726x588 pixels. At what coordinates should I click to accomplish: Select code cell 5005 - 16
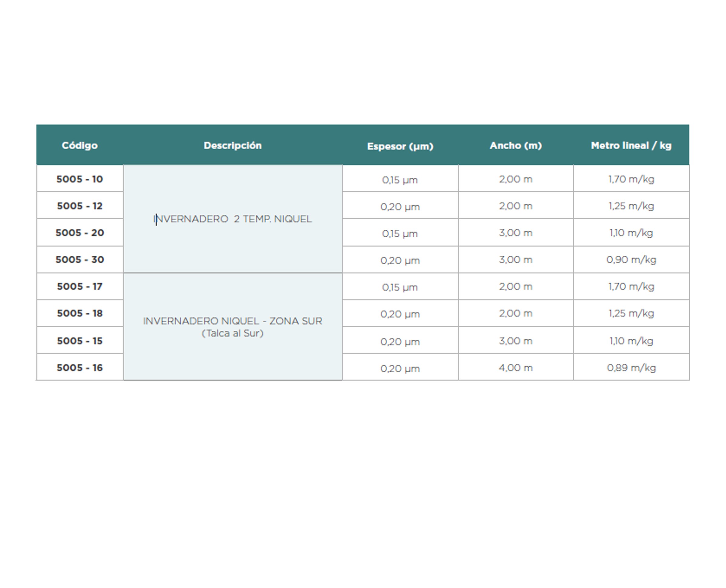click(x=80, y=367)
